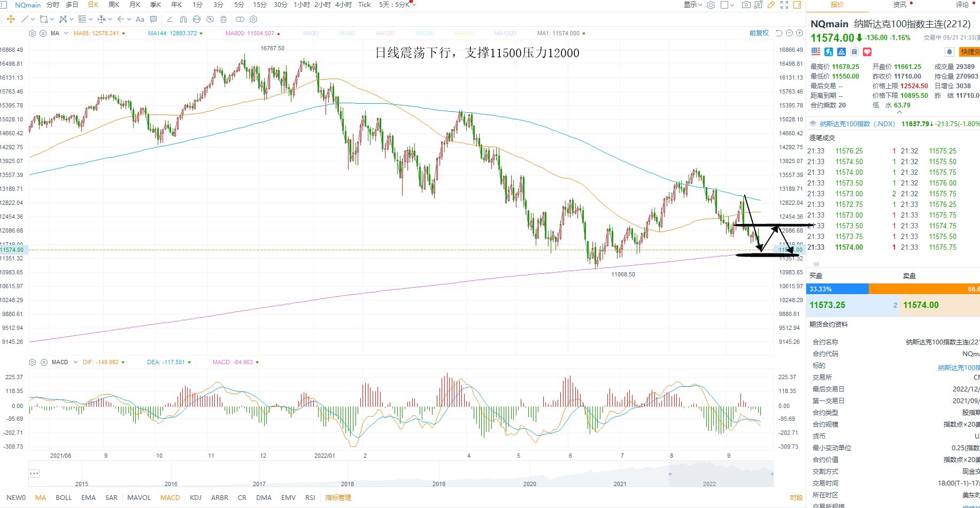The width and height of the screenshot is (980, 508).
Task: Select BOLL indicator at bottom
Action: tap(64, 497)
